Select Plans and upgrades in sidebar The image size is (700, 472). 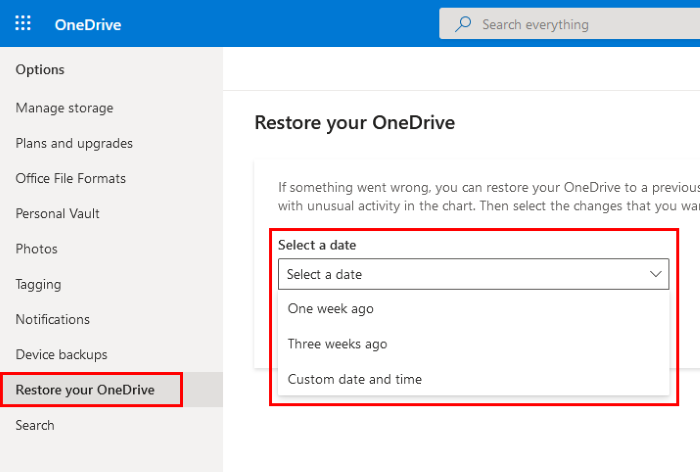coord(74,143)
